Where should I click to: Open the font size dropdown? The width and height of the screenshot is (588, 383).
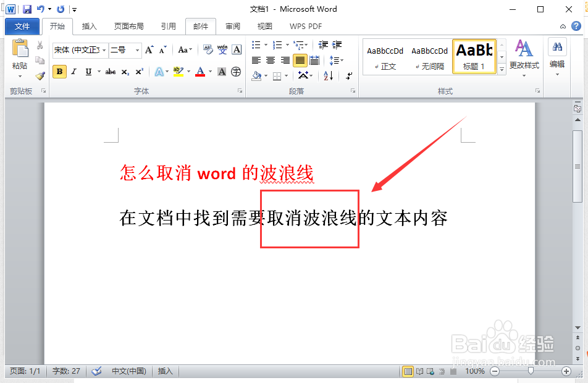tap(138, 50)
